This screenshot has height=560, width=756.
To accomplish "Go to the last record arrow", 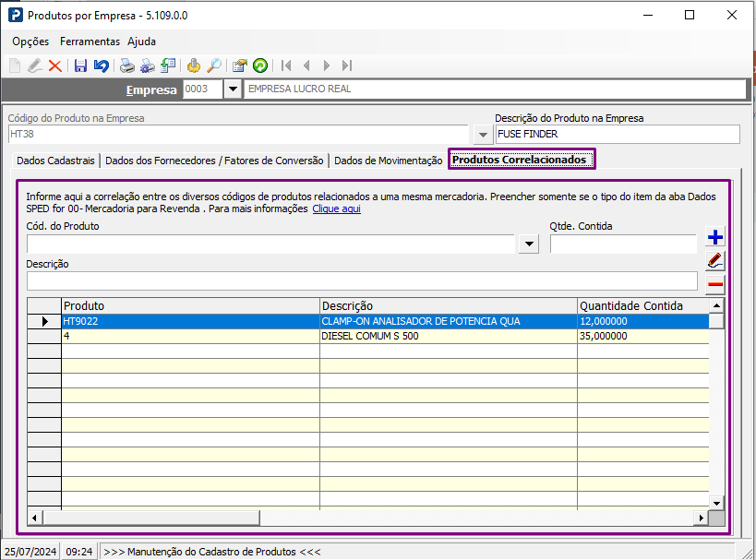I will (x=347, y=66).
